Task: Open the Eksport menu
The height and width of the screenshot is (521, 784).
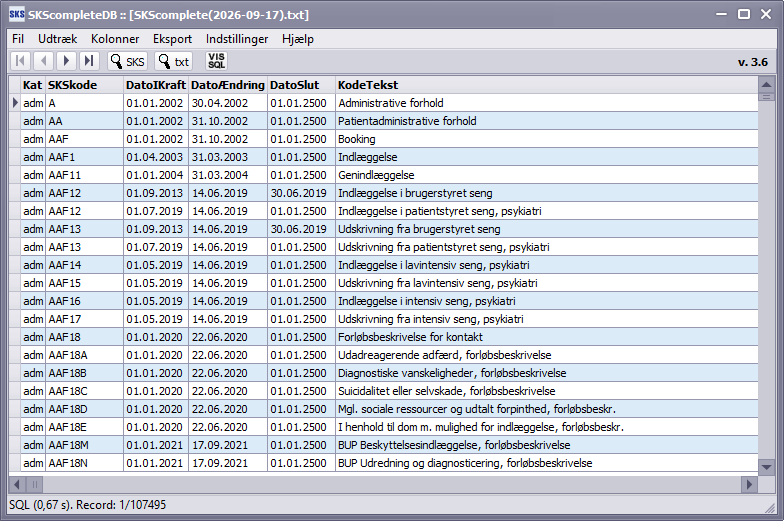Action: point(172,39)
